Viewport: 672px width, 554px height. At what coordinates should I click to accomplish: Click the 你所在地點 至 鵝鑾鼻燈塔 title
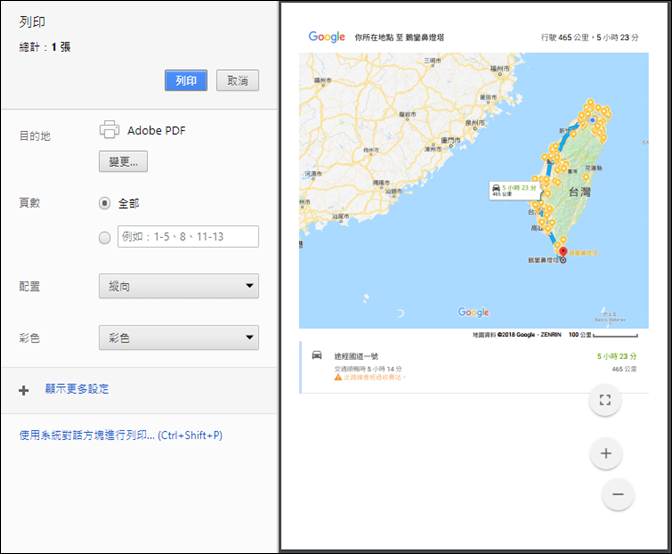pyautogui.click(x=399, y=38)
